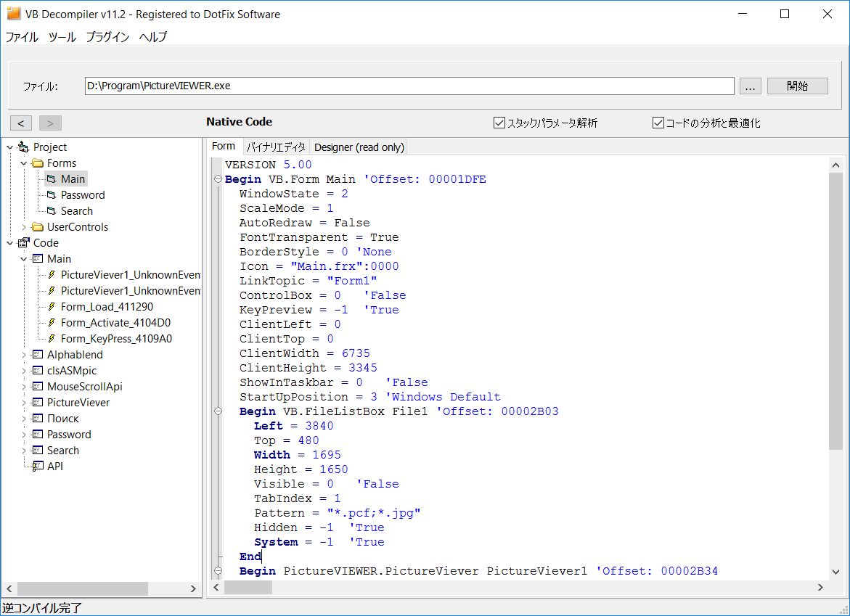Image resolution: width=850 pixels, height=616 pixels.
Task: Click the API module icon
Action: click(x=38, y=467)
